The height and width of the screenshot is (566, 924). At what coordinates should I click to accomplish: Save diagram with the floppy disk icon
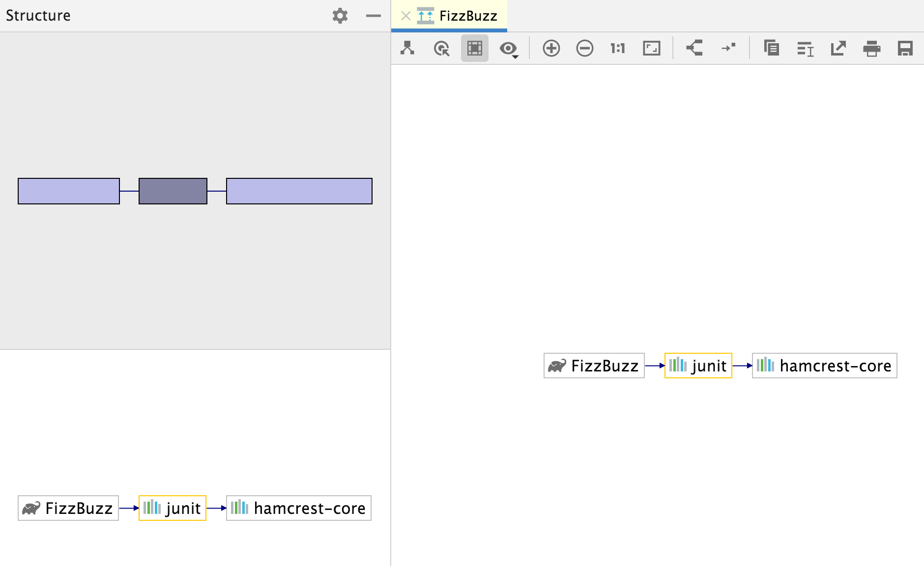(905, 48)
